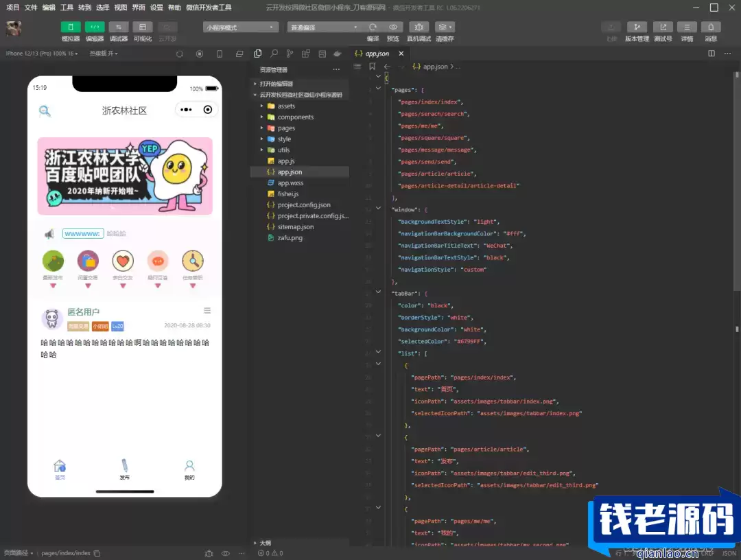Expand the pages folder
Viewport: 741px width, 560px height.
[x=300, y=128]
